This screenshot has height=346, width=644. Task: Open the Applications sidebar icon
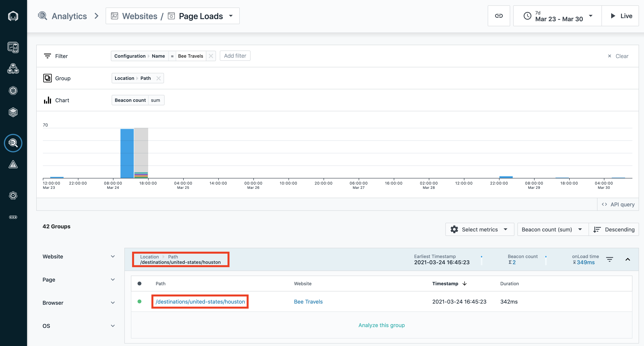pos(13,69)
